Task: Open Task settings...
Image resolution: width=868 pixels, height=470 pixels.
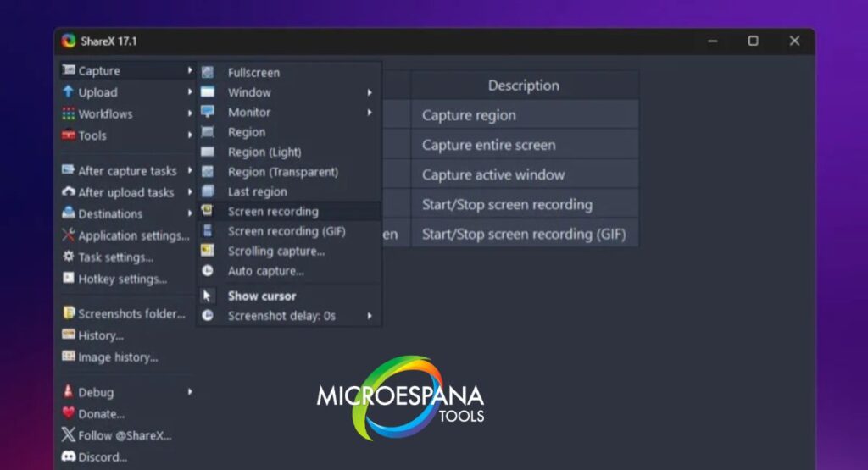Action: coord(127,257)
